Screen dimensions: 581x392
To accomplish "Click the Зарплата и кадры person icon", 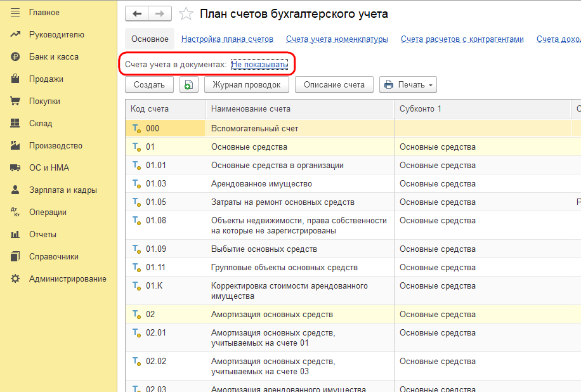I will pos(15,190).
